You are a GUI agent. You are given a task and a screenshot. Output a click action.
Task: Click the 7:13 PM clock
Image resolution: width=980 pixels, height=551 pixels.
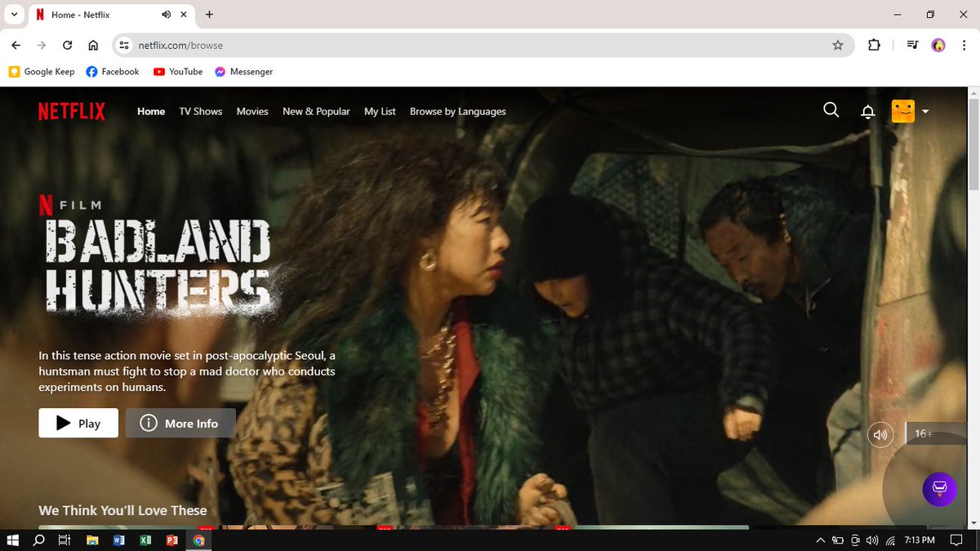pyautogui.click(x=920, y=540)
